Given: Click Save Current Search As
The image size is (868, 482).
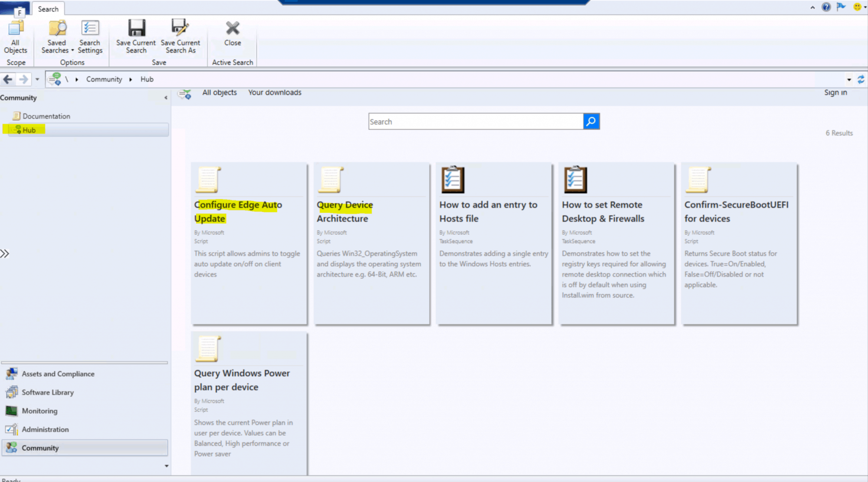Looking at the screenshot, I should pos(181,36).
